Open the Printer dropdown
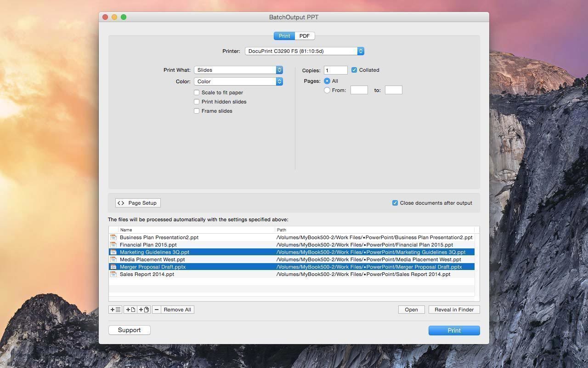This screenshot has height=368, width=588. [305, 51]
